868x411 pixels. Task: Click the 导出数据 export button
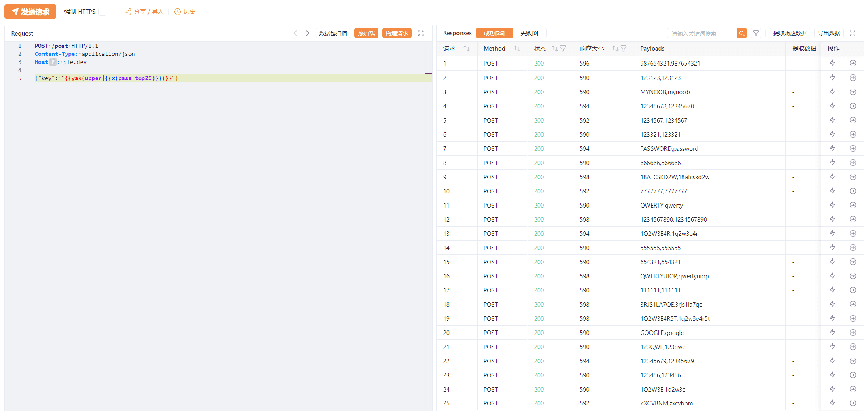829,33
